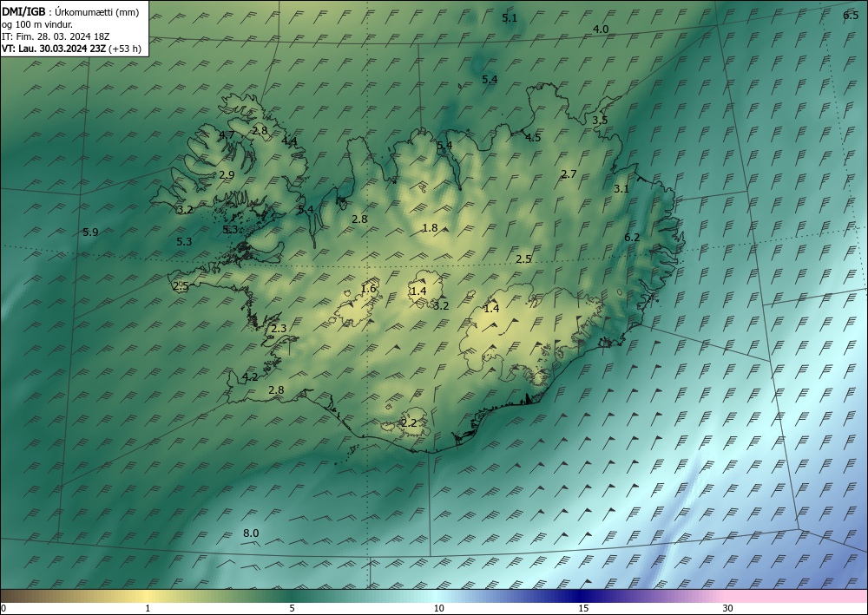Click the 3.1 value on the map
This screenshot has height=615, width=868.
click(x=621, y=188)
